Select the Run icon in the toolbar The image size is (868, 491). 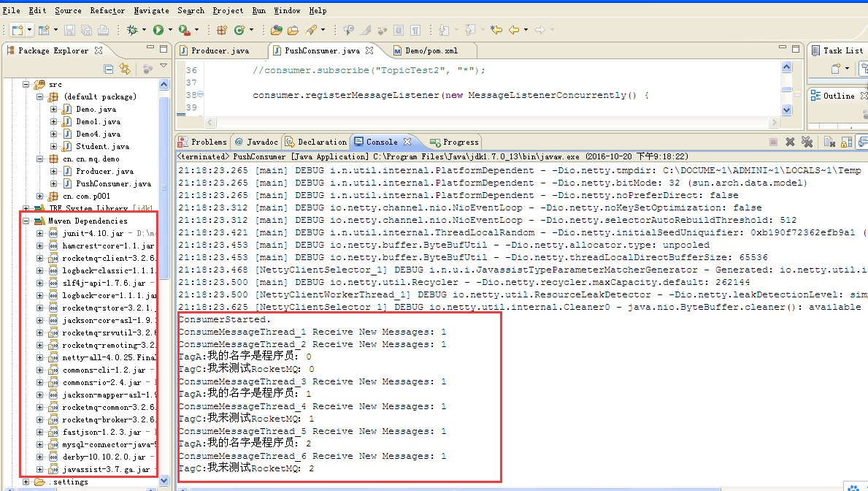pyautogui.click(x=159, y=31)
